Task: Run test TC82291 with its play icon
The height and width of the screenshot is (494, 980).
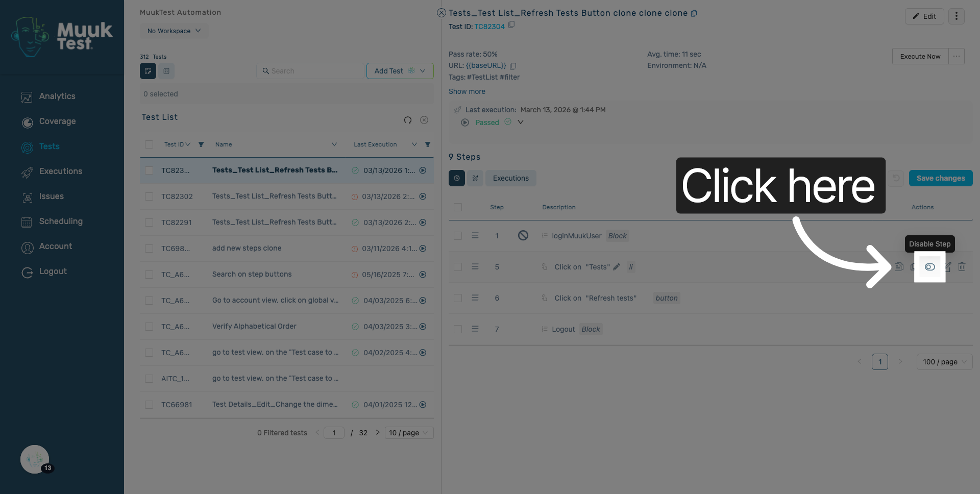Action: point(423,223)
